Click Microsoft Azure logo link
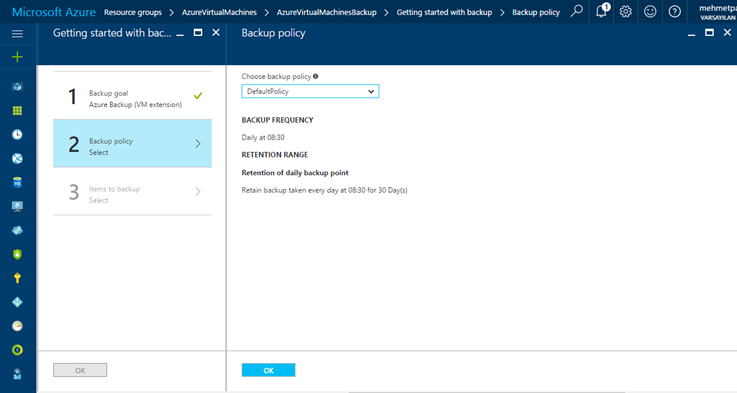The image size is (737, 393). pyautogui.click(x=54, y=12)
